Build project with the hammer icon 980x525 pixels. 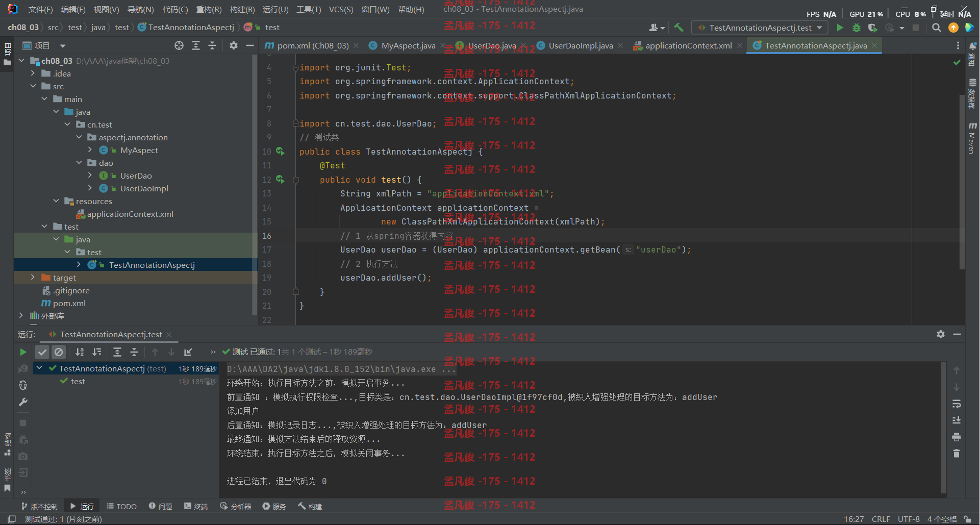[x=679, y=28]
